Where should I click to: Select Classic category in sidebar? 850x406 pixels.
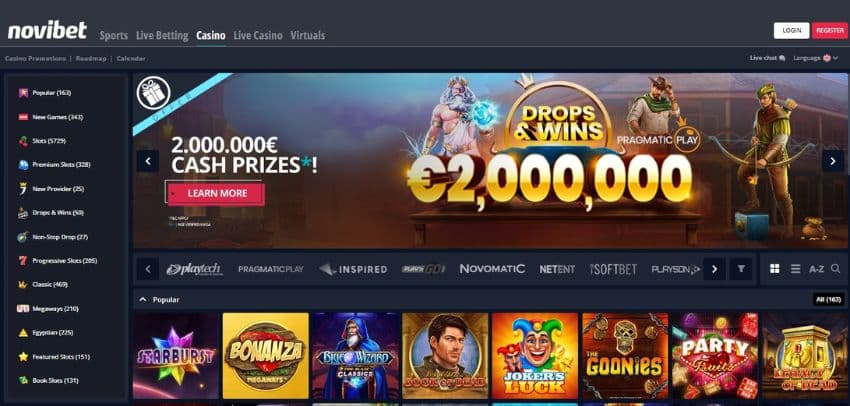[x=50, y=284]
